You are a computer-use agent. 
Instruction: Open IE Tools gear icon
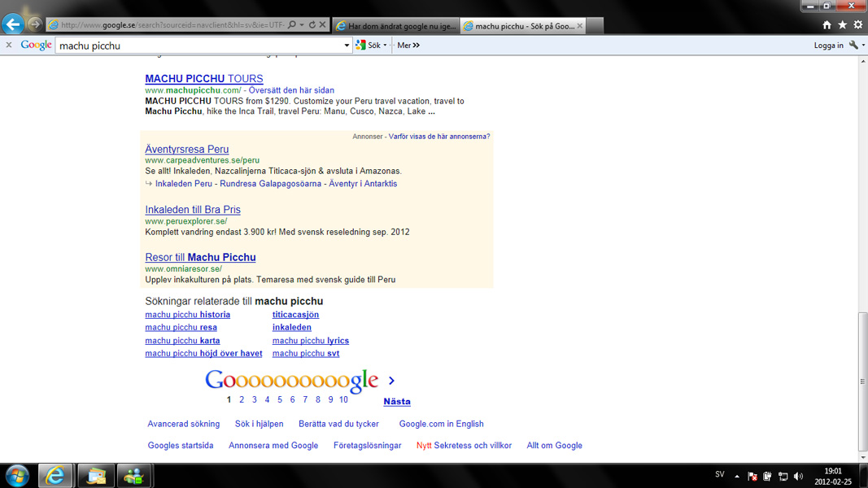(857, 25)
